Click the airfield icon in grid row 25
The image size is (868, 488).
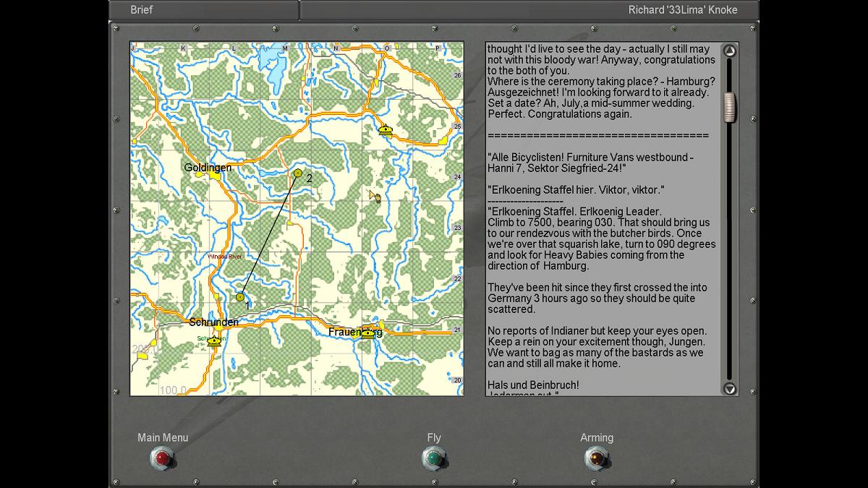pos(386,130)
